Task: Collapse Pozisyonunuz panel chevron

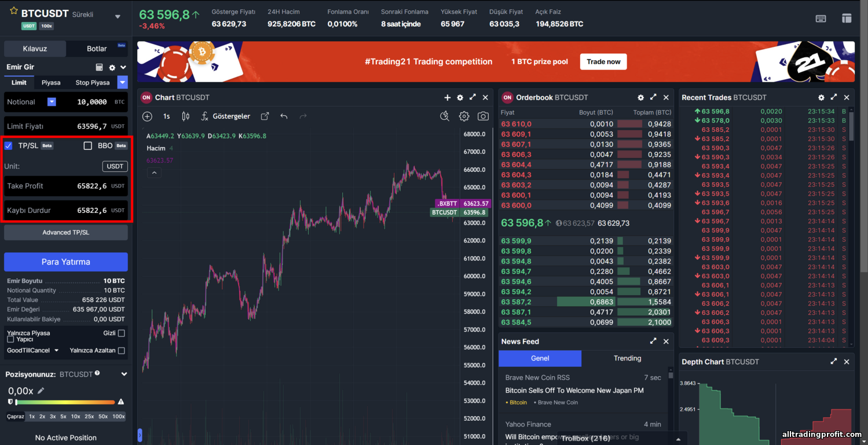Action: pos(124,374)
